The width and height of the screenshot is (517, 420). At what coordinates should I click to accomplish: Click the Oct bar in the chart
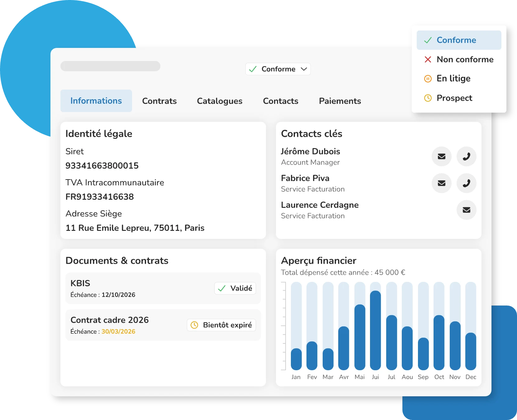tap(439, 343)
